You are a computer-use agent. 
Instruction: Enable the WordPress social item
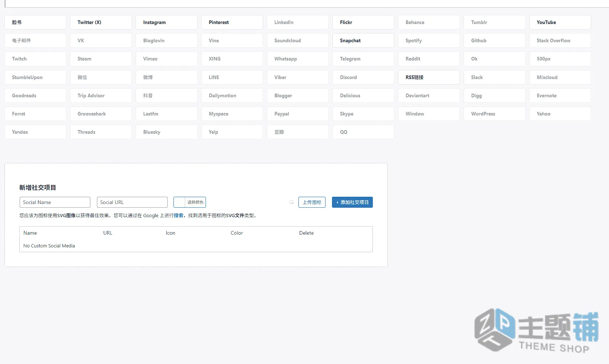[x=495, y=114]
